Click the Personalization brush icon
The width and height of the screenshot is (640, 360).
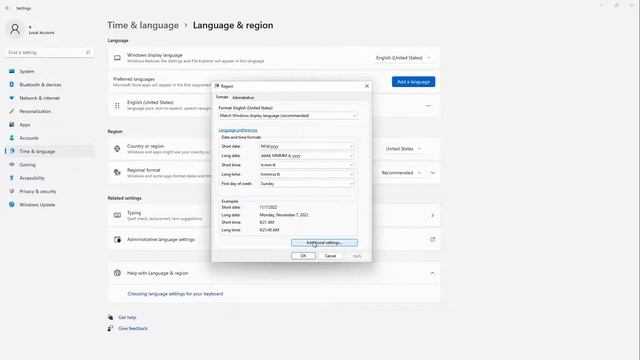12,111
